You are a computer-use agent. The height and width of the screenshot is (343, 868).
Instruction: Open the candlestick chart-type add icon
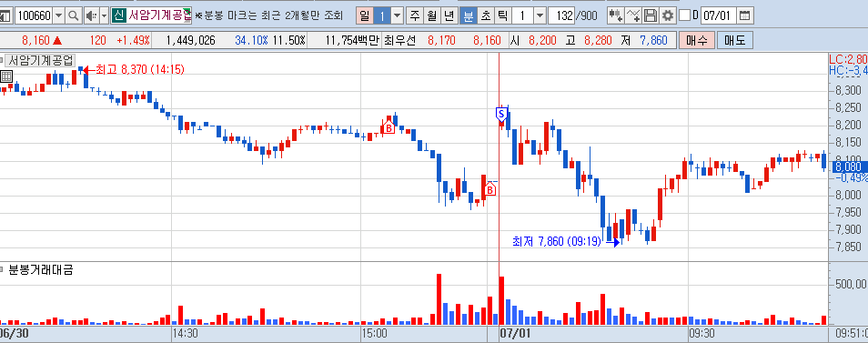(x=616, y=15)
